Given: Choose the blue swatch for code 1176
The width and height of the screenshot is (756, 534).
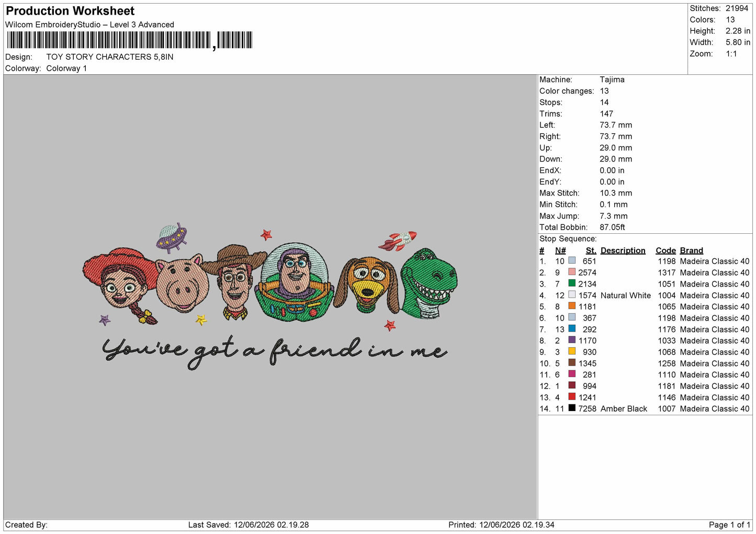Looking at the screenshot, I should (x=572, y=328).
